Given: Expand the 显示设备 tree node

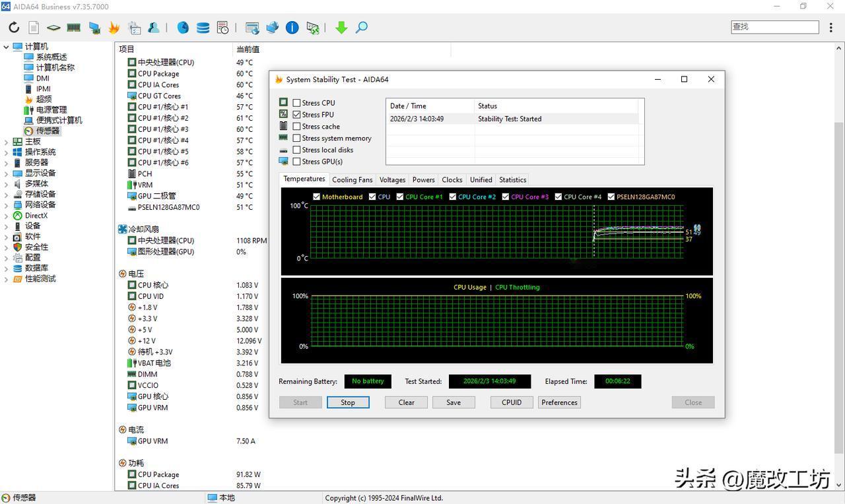Looking at the screenshot, I should [x=6, y=173].
